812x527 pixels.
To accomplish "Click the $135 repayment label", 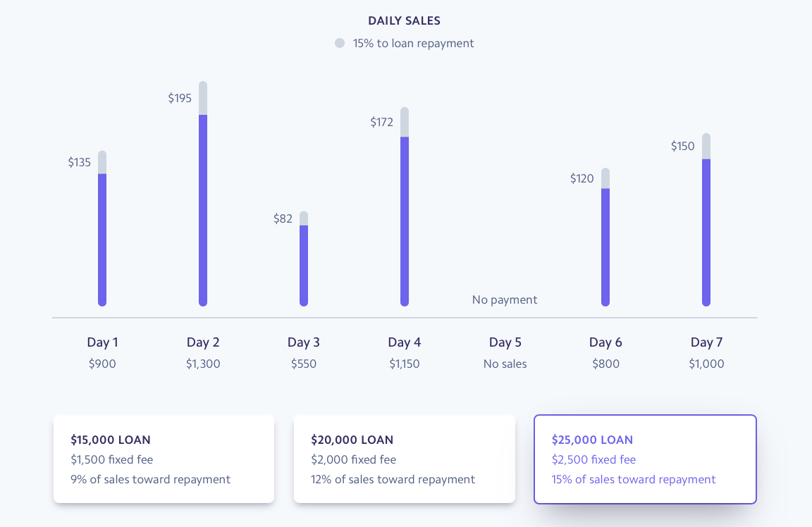I will (80, 162).
